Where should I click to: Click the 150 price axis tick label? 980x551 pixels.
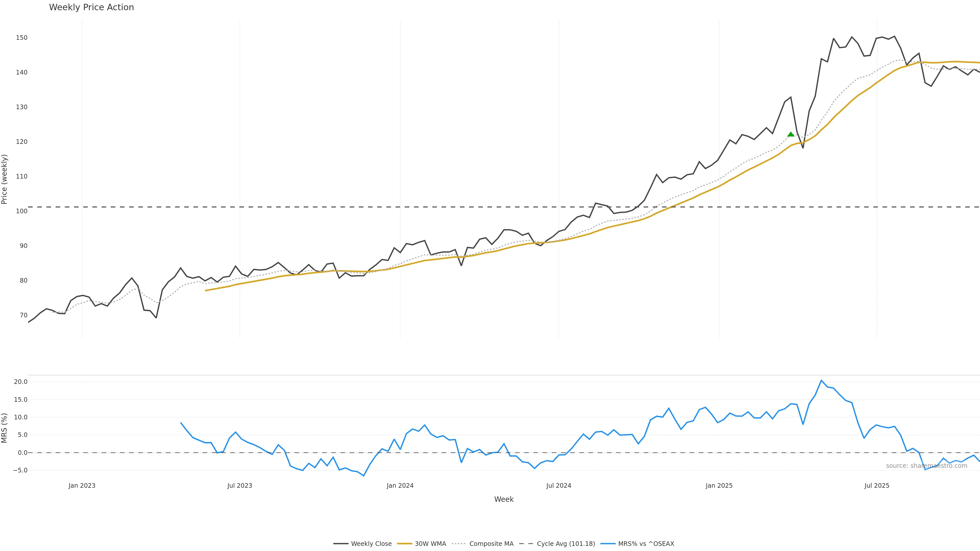22,38
